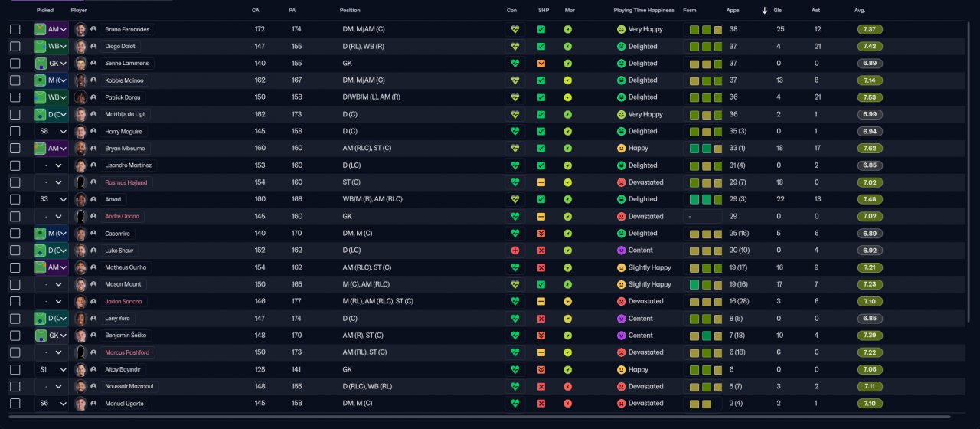Viewport: 980px width, 429px height.
Task: Select the checkbox for Altay Bayındır
Action: [x=15, y=369]
